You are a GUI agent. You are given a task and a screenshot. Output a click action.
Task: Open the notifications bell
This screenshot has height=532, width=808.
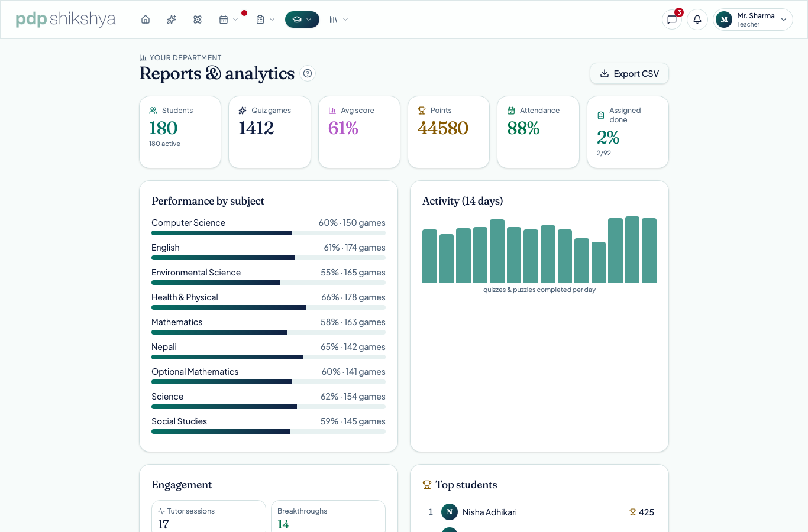(697, 20)
